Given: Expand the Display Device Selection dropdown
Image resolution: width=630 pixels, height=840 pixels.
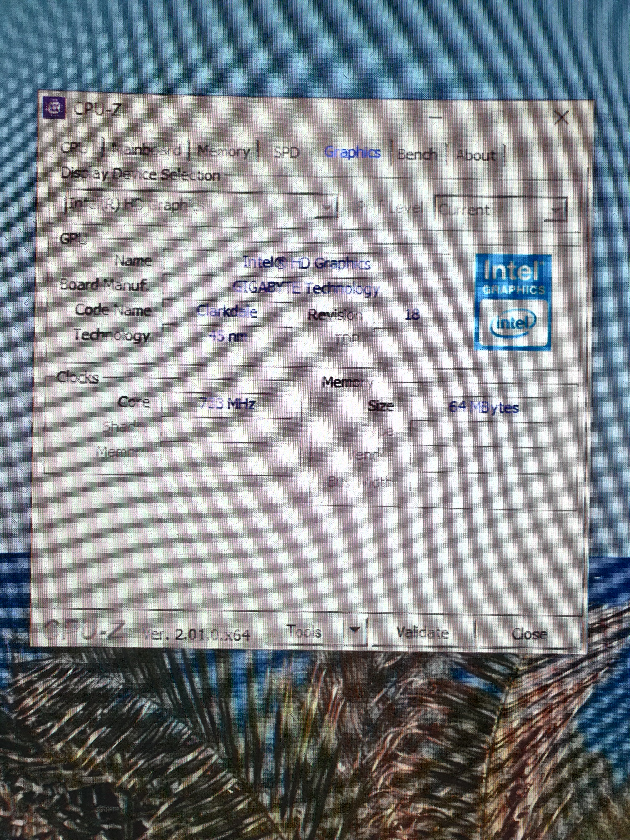Looking at the screenshot, I should (x=326, y=207).
